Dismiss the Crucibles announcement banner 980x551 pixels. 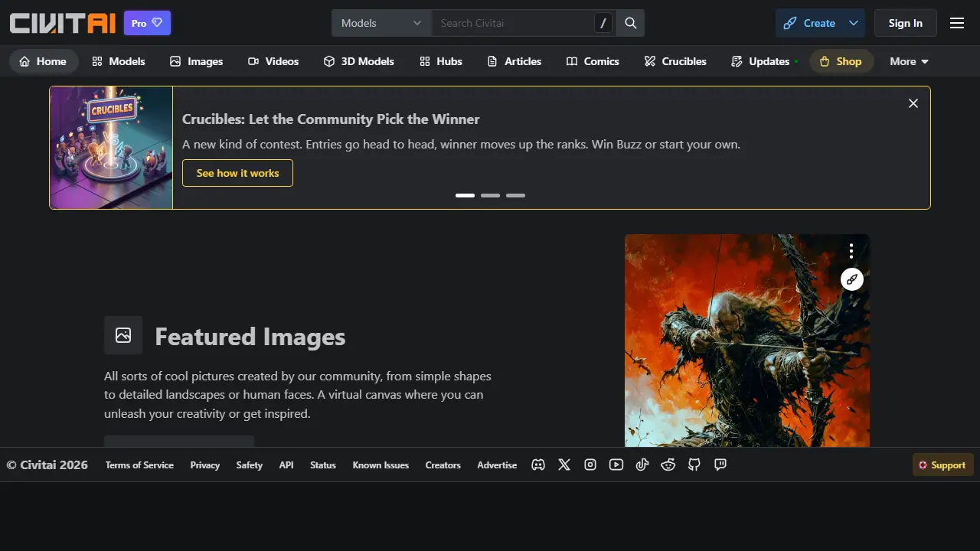click(913, 103)
